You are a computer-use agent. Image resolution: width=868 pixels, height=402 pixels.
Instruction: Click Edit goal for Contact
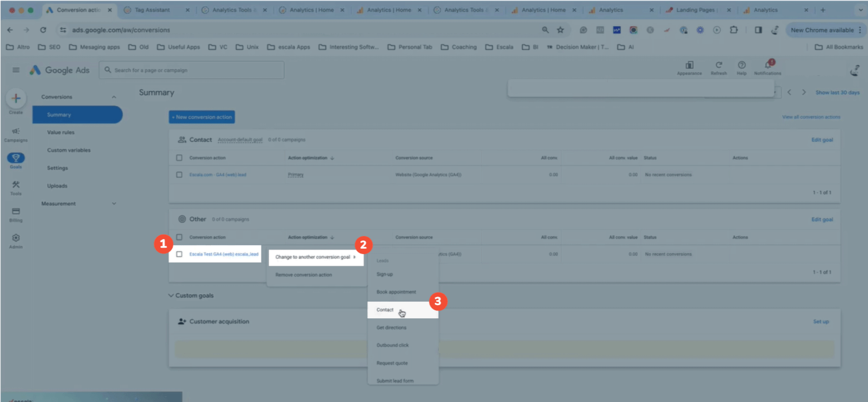pos(822,140)
